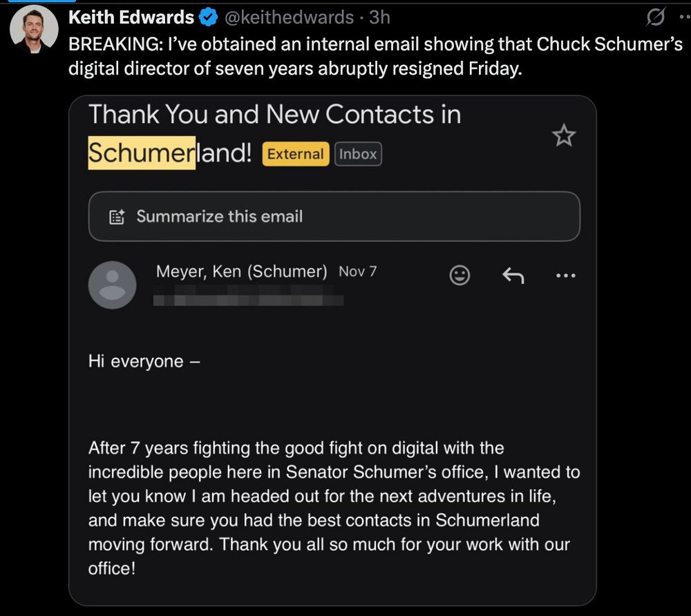Star the Schumerland email
Screen dimensions: 691x616
[x=565, y=136]
